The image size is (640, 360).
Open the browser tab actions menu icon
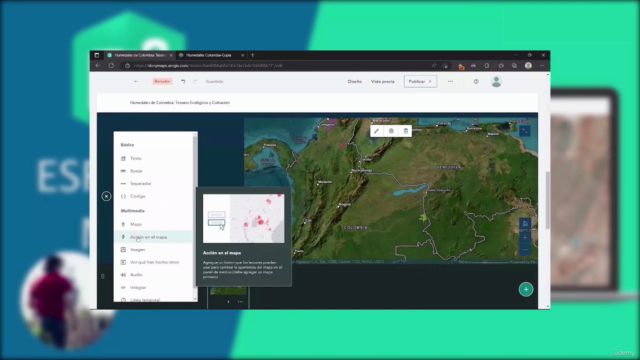[97, 55]
